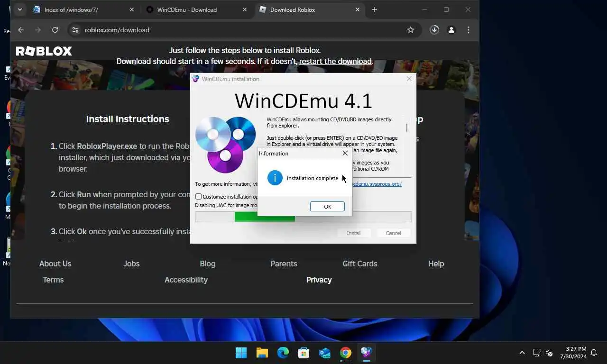
Task: Open Chrome downloads icon
Action: point(434,30)
